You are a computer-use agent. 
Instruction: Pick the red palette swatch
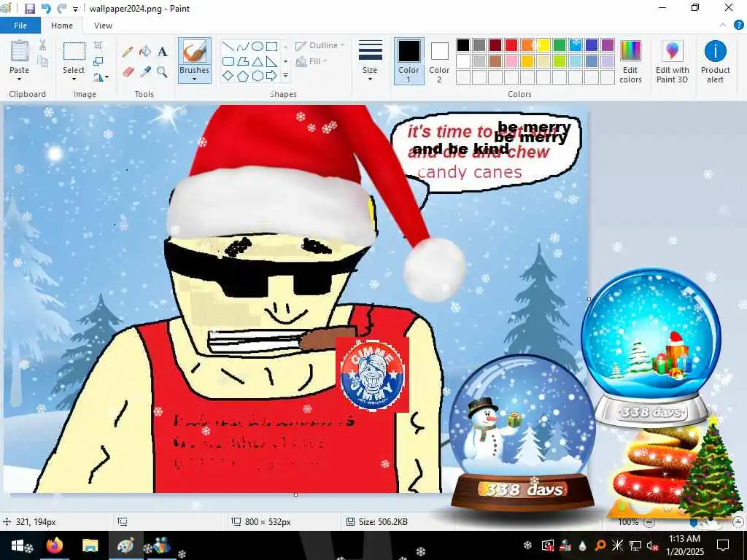click(x=511, y=45)
